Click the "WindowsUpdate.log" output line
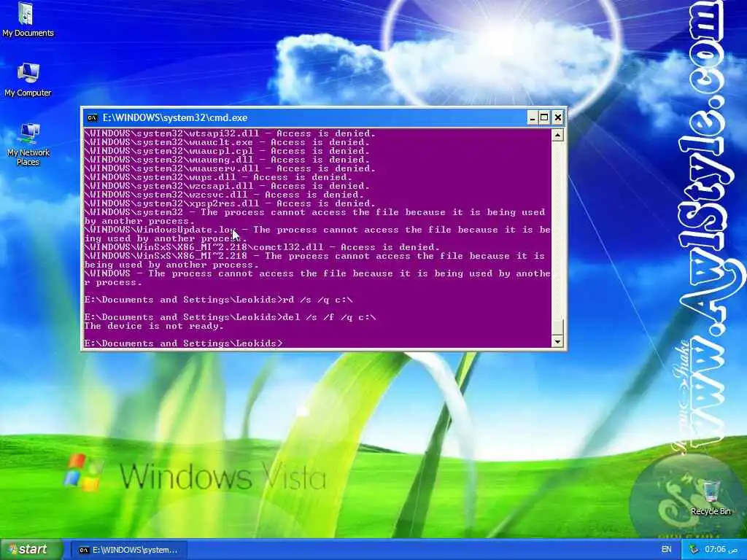This screenshot has height=560, width=747. pos(317,234)
